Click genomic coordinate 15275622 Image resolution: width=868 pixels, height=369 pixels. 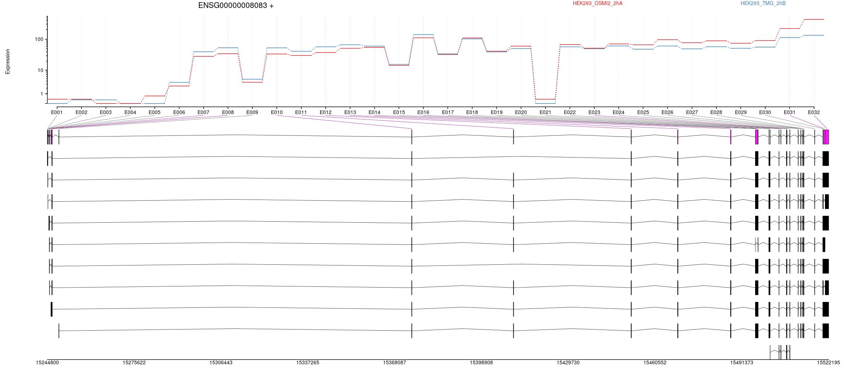(x=134, y=362)
